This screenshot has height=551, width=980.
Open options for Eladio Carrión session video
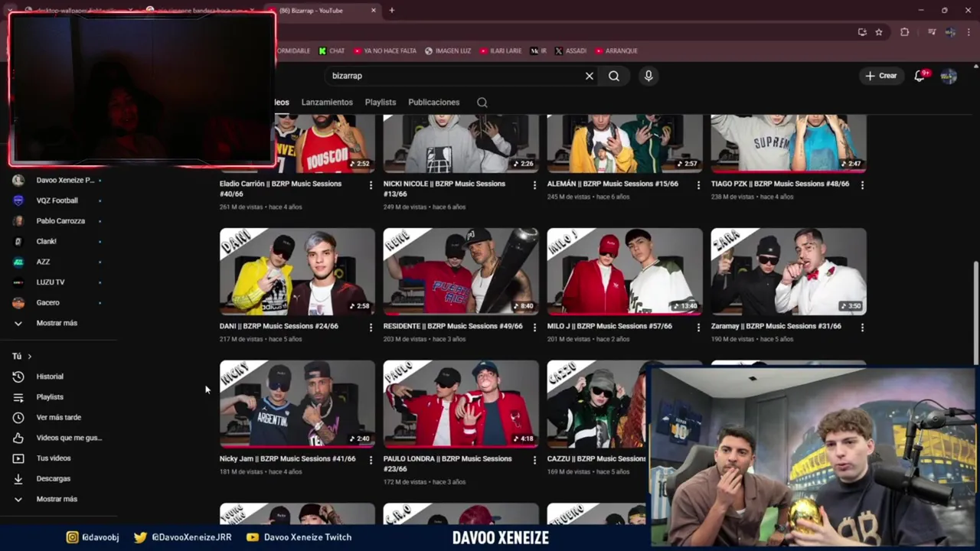click(x=371, y=185)
